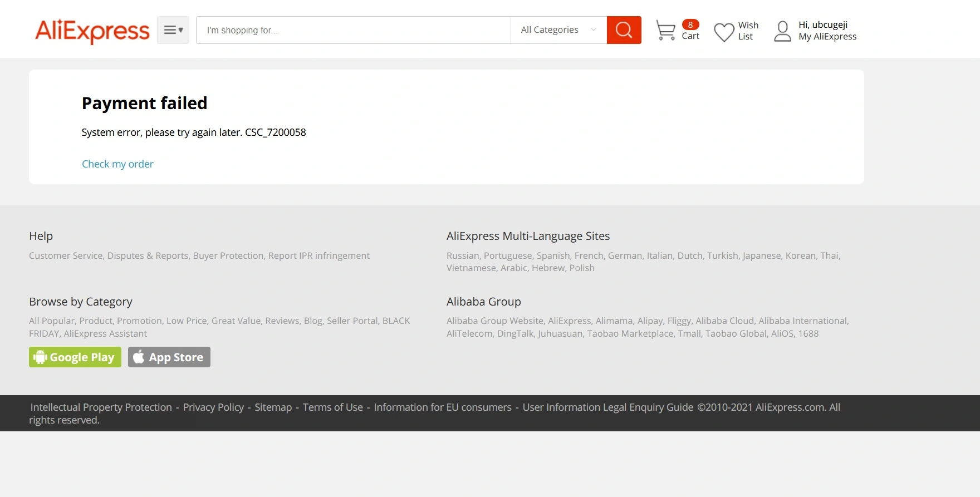Screen dimensions: 980x497
Task: Switch to the Russian language site
Action: point(463,255)
